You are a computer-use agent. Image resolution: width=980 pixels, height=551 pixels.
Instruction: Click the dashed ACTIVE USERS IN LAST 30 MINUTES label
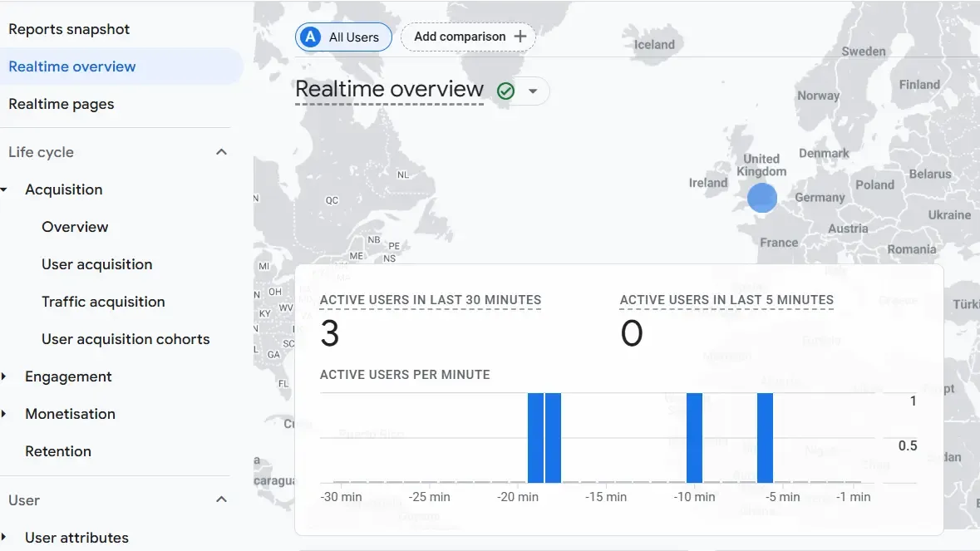tap(430, 300)
